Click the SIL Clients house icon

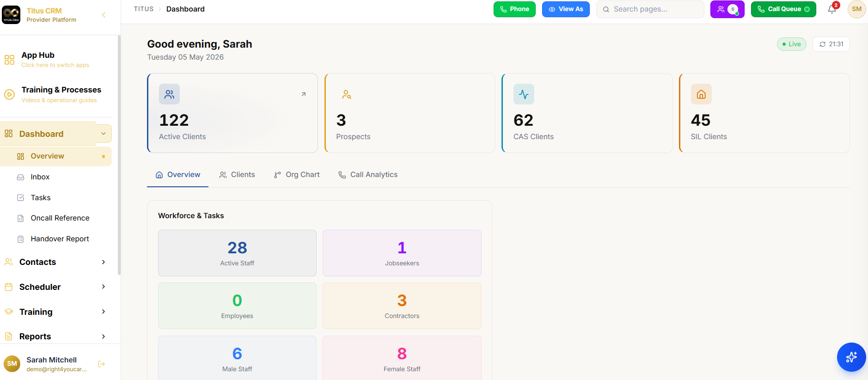click(701, 94)
